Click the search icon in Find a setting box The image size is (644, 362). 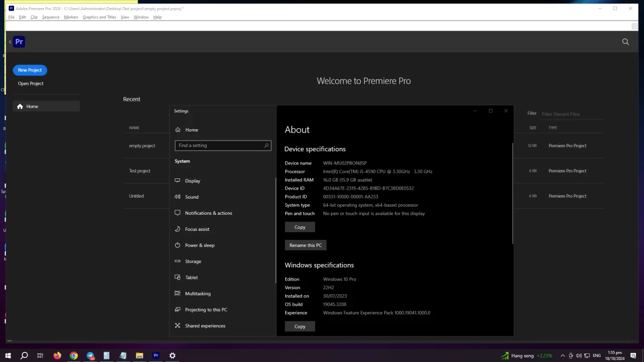click(267, 145)
